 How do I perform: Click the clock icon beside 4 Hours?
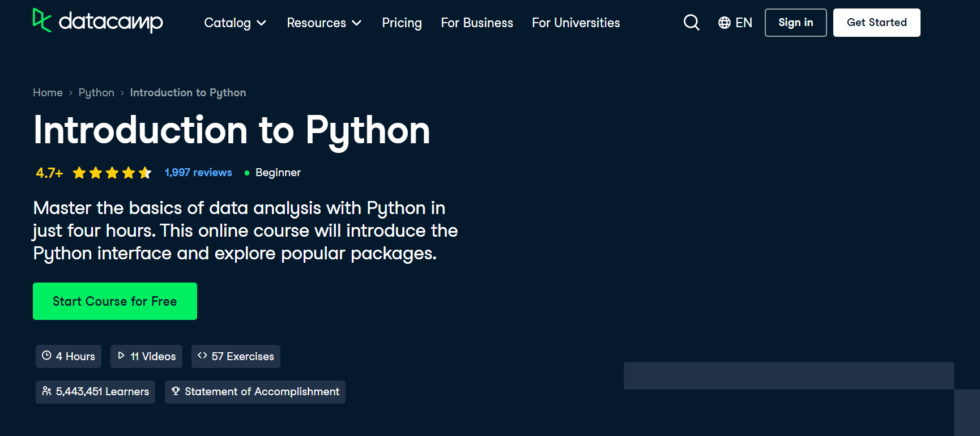(46, 356)
